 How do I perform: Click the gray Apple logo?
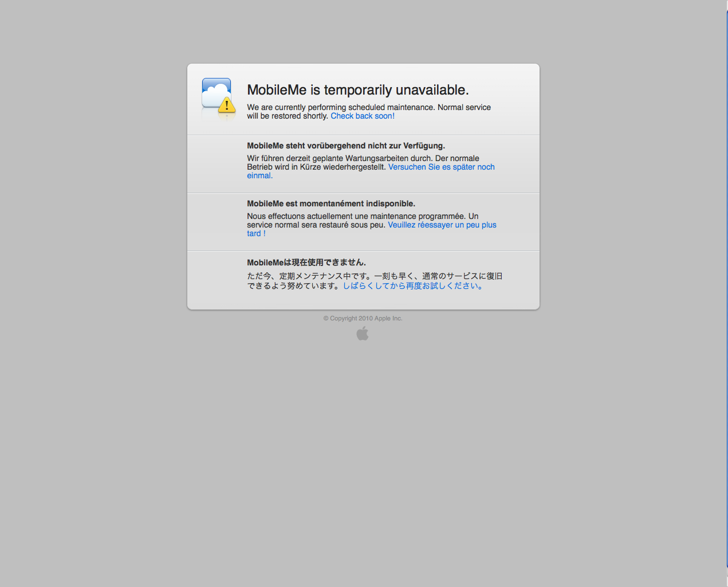coord(363,334)
